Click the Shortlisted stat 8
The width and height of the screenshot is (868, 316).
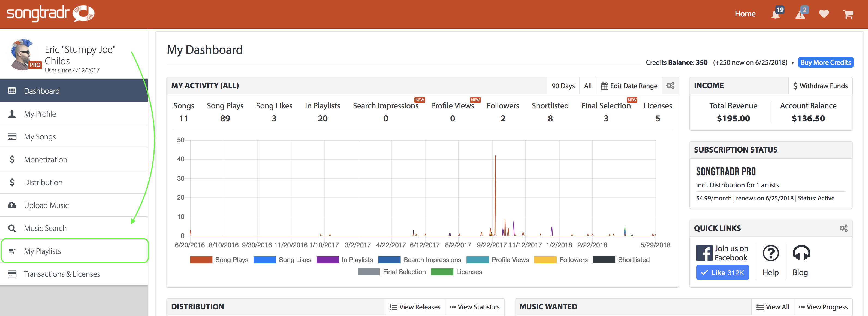pos(550,118)
